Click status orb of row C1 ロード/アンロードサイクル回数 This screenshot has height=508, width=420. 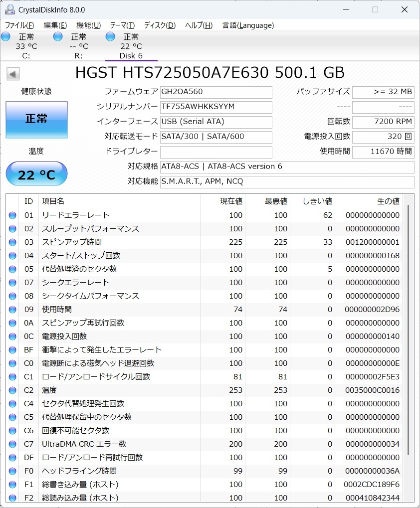pyautogui.click(x=12, y=377)
